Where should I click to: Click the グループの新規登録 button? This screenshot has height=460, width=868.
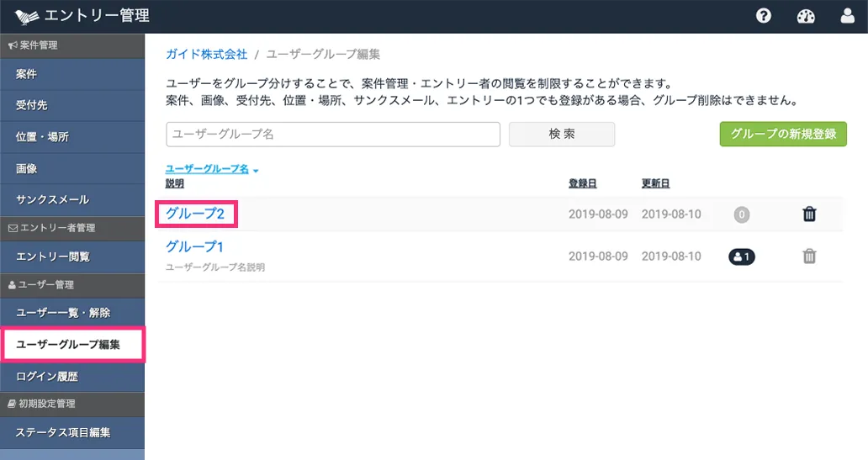[782, 135]
